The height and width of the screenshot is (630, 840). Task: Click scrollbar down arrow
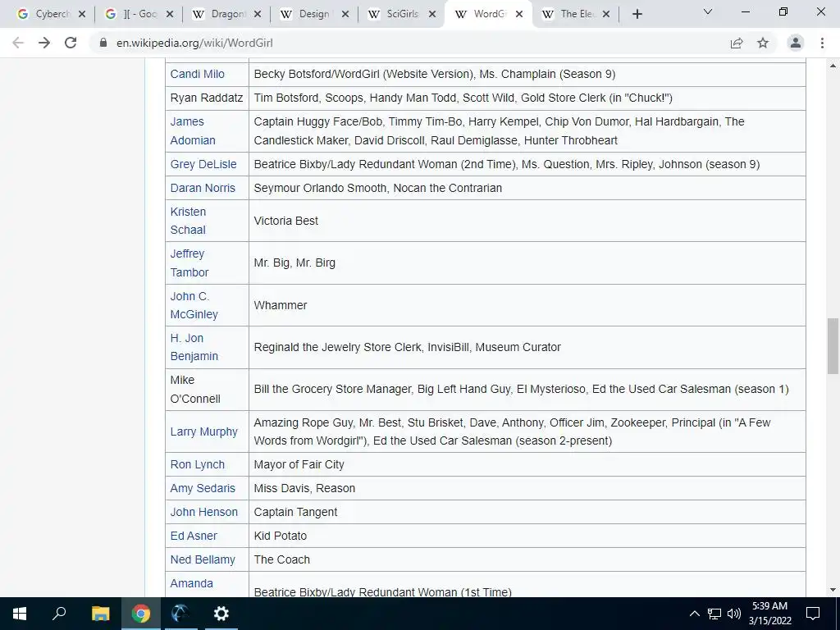[x=833, y=590]
